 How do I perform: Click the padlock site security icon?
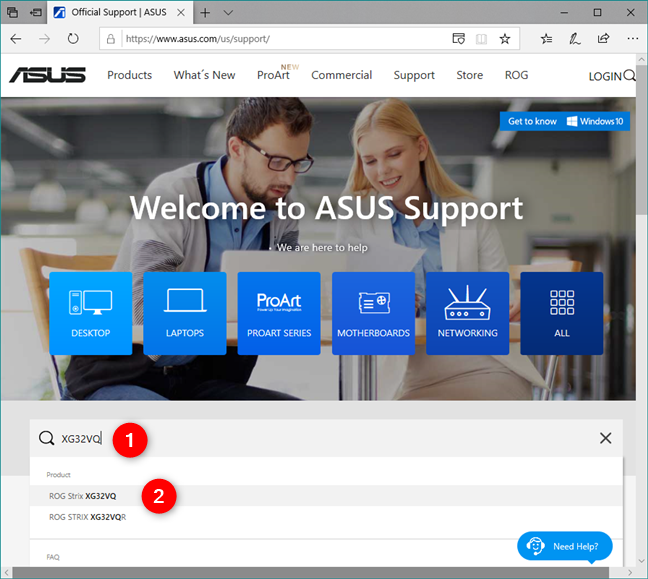[111, 39]
